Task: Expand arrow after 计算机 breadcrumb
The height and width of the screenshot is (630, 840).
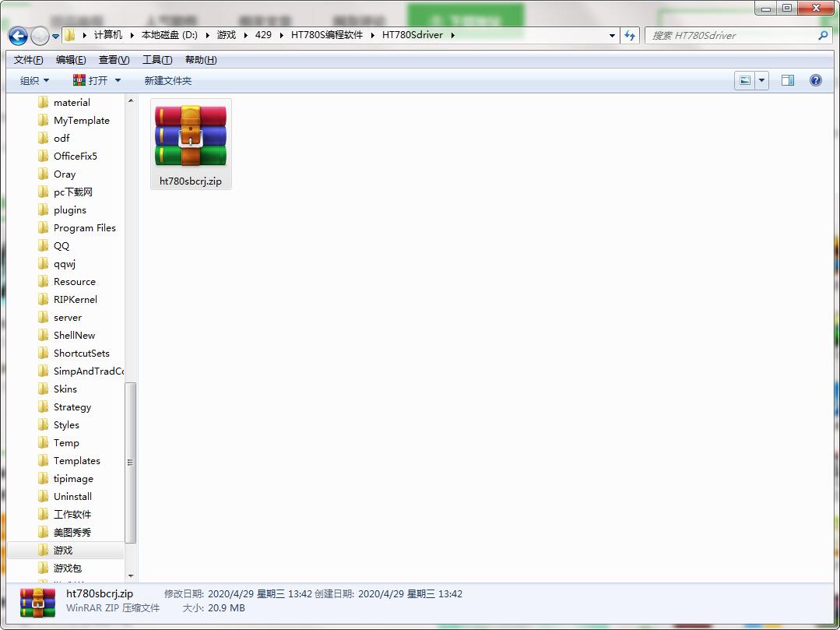Action: click(132, 35)
